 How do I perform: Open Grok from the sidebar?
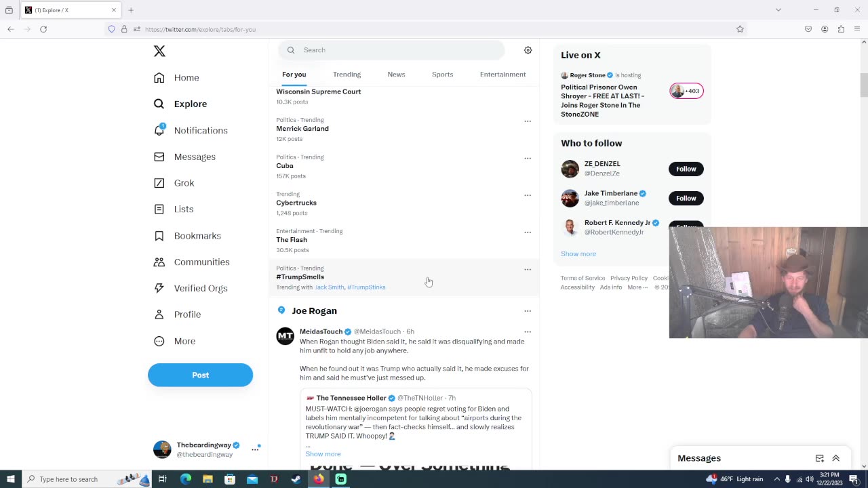(174, 183)
